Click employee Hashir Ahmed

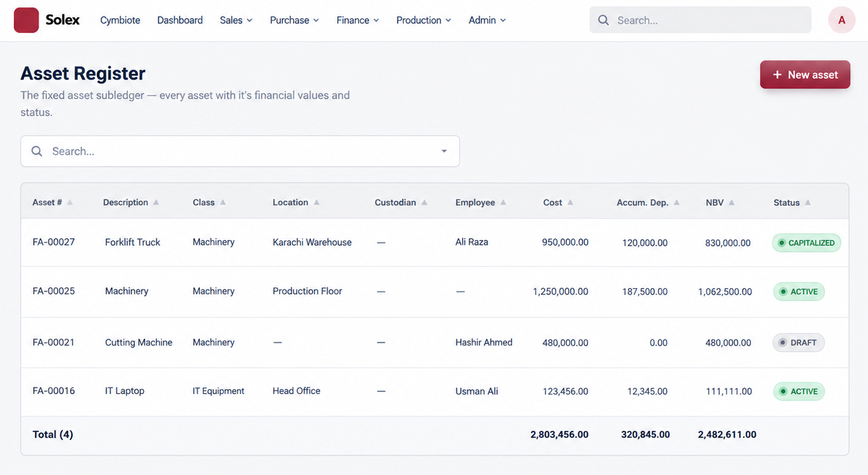(484, 342)
